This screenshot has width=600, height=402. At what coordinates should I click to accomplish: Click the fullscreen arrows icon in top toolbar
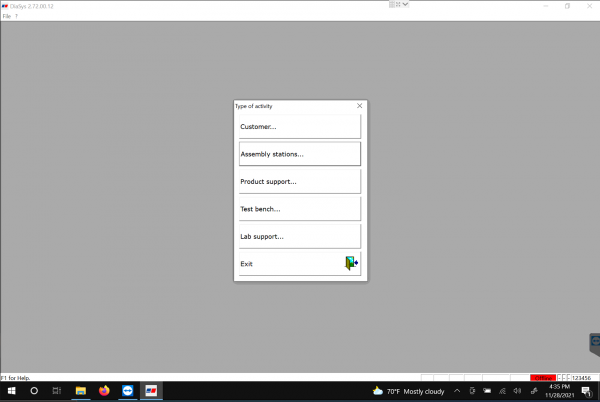(x=398, y=4)
